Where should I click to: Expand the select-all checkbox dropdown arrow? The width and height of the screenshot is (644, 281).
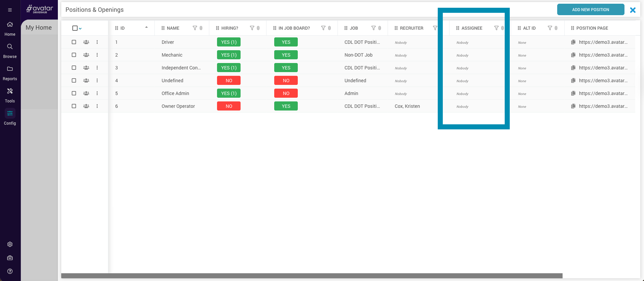(x=80, y=29)
